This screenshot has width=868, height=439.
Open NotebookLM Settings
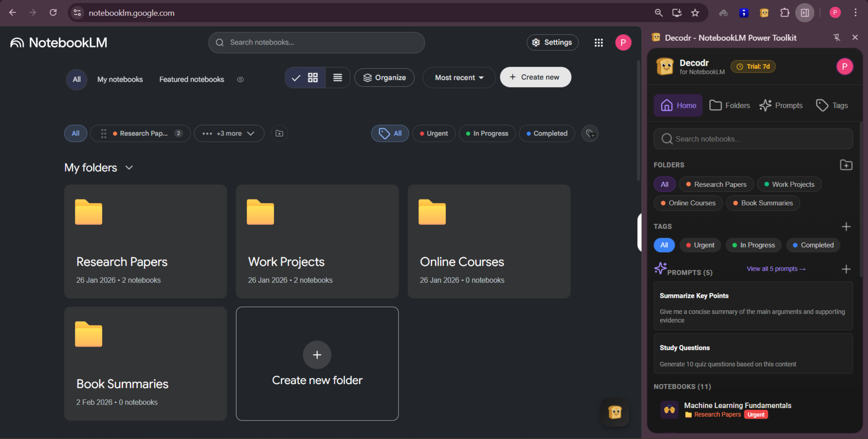[x=552, y=42]
